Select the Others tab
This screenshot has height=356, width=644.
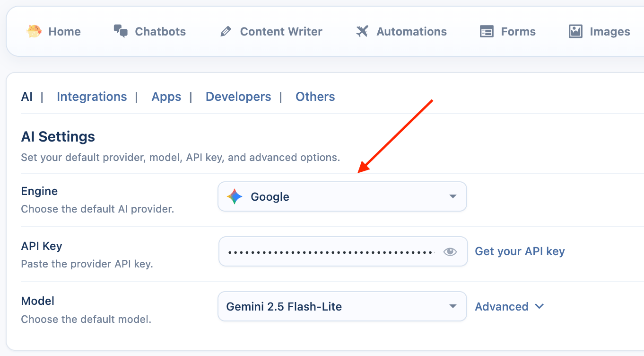[x=315, y=97]
